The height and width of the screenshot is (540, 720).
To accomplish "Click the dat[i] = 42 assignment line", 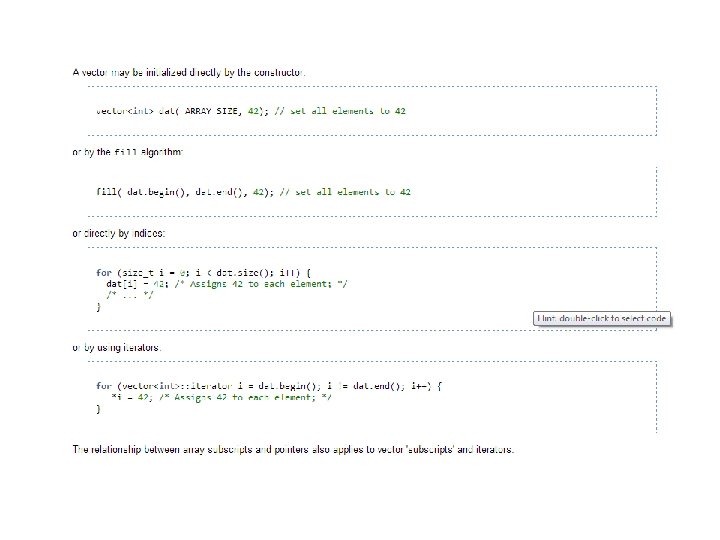I will (227, 284).
